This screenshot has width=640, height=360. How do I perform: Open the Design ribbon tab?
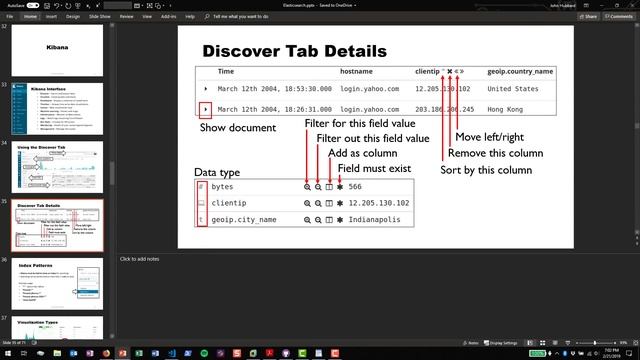click(73, 17)
